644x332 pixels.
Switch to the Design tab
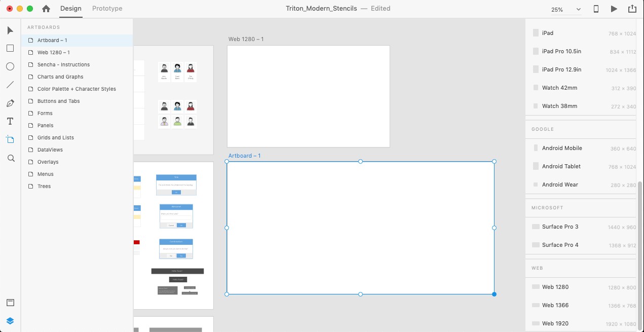tap(70, 9)
